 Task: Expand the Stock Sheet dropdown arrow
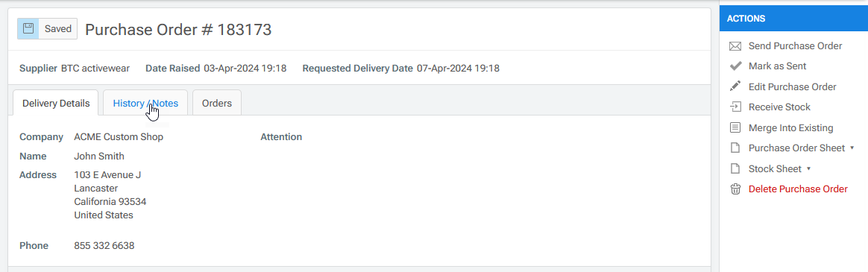coord(808,168)
